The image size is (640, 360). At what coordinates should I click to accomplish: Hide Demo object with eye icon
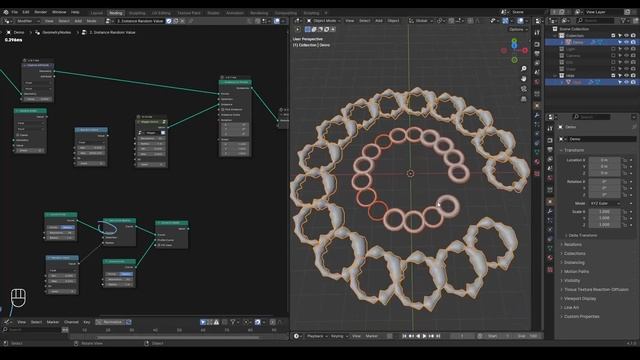pyautogui.click(x=627, y=42)
